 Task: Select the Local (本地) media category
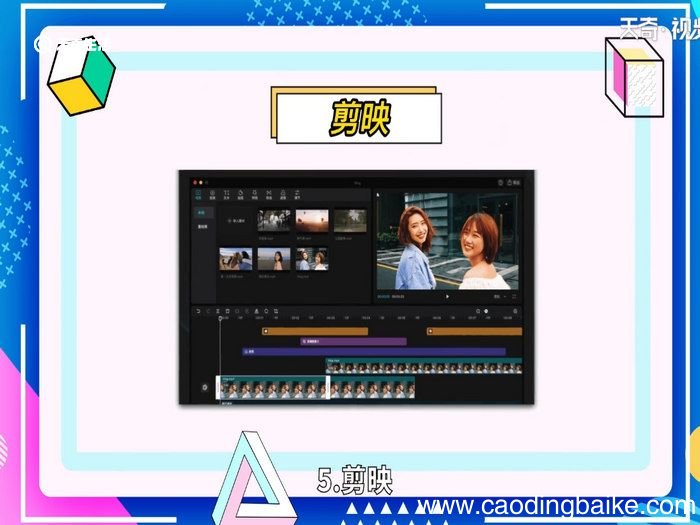pos(203,213)
